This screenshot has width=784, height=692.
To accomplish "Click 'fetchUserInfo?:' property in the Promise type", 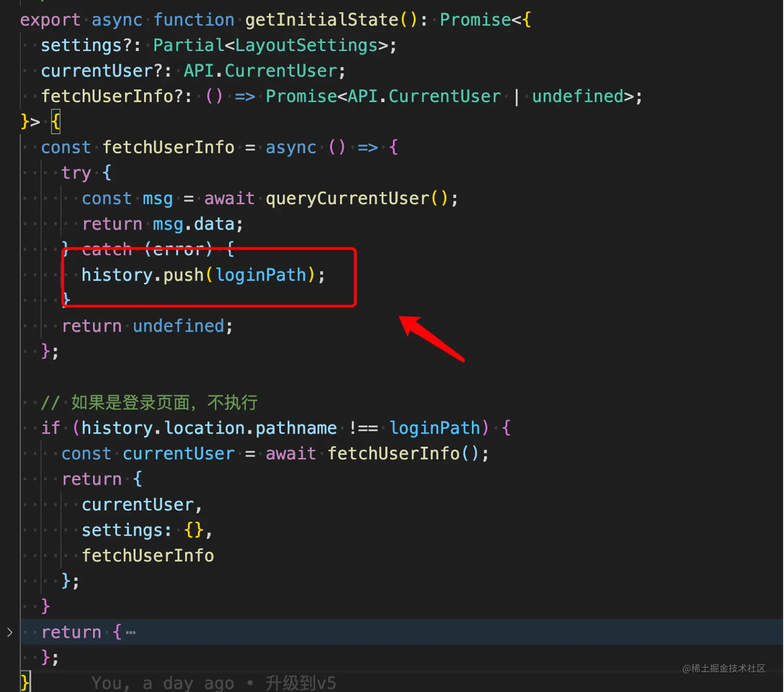I will [117, 96].
